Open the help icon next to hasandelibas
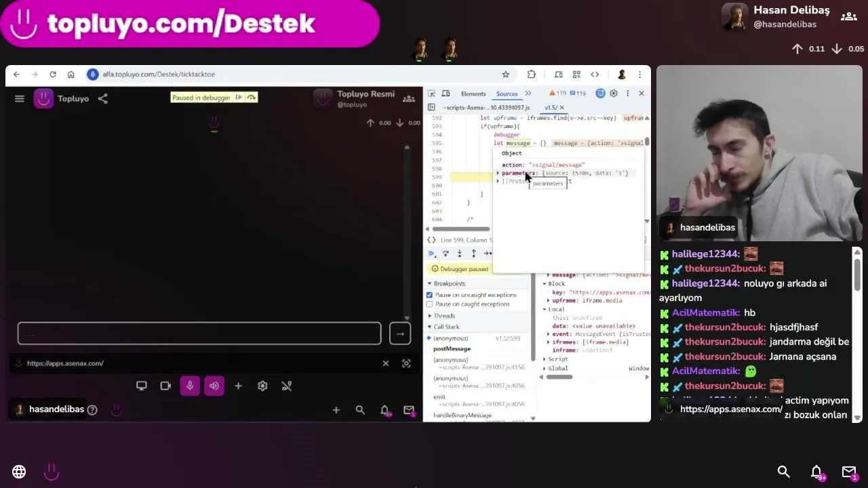Viewport: 868px width, 488px height. pyautogui.click(x=92, y=409)
